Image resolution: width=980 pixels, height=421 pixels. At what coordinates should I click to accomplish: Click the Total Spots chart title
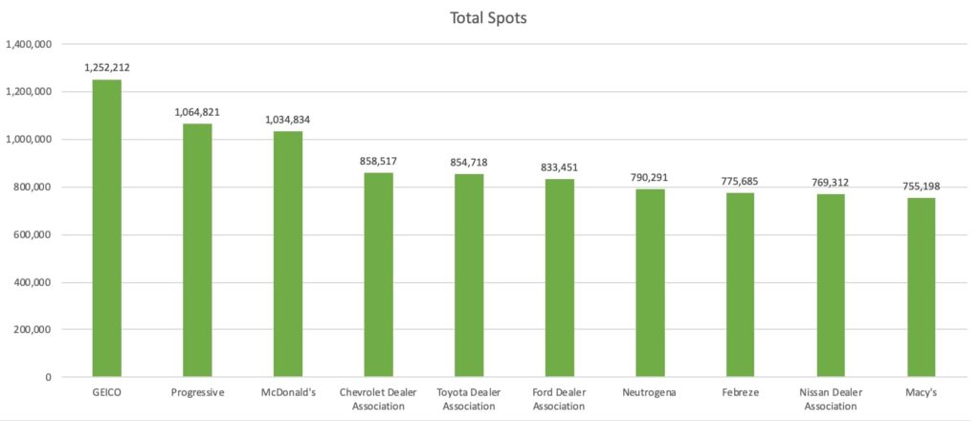489,18
